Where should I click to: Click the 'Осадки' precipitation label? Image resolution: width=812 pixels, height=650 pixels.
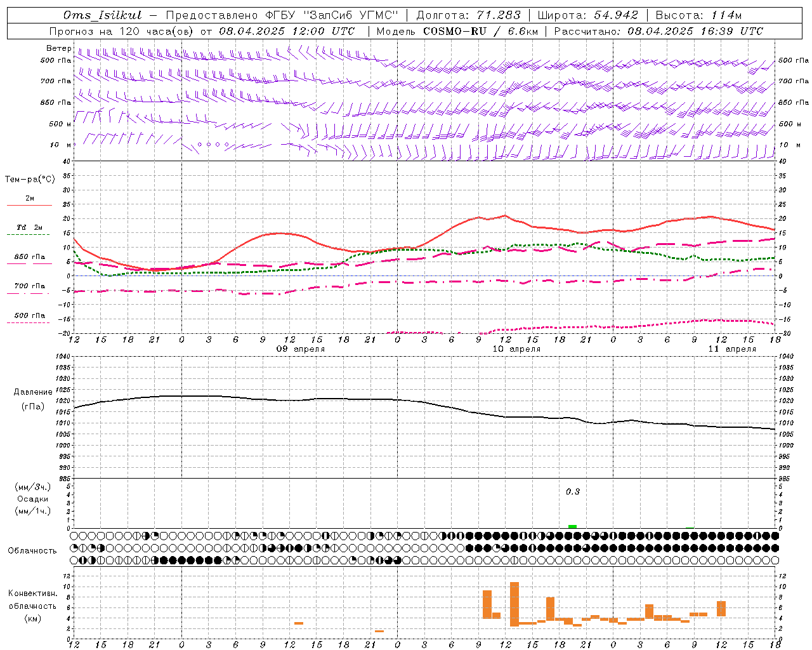(32, 499)
